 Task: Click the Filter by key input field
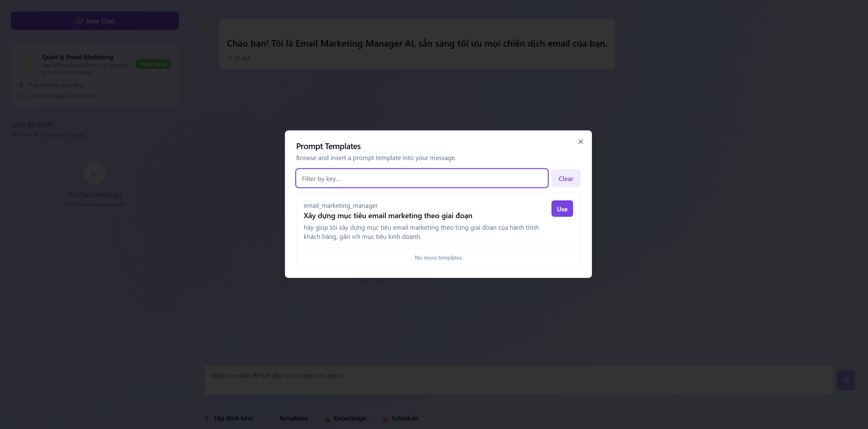point(422,179)
